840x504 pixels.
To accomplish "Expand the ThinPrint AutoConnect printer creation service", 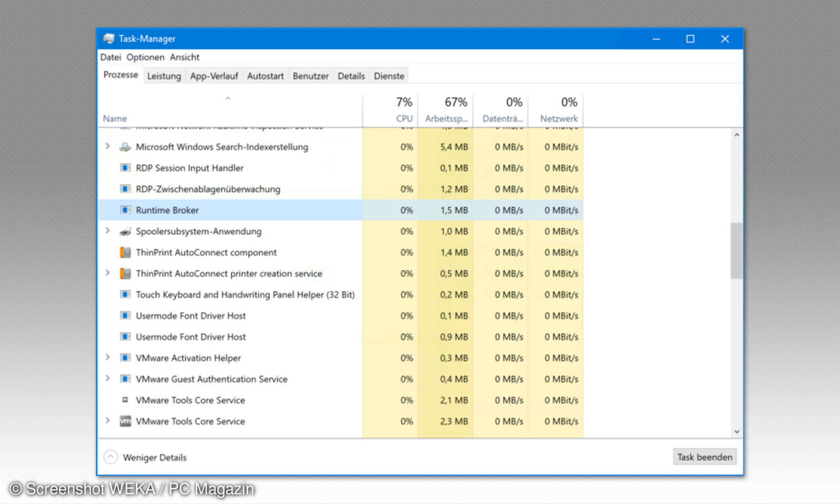I will tap(108, 274).
